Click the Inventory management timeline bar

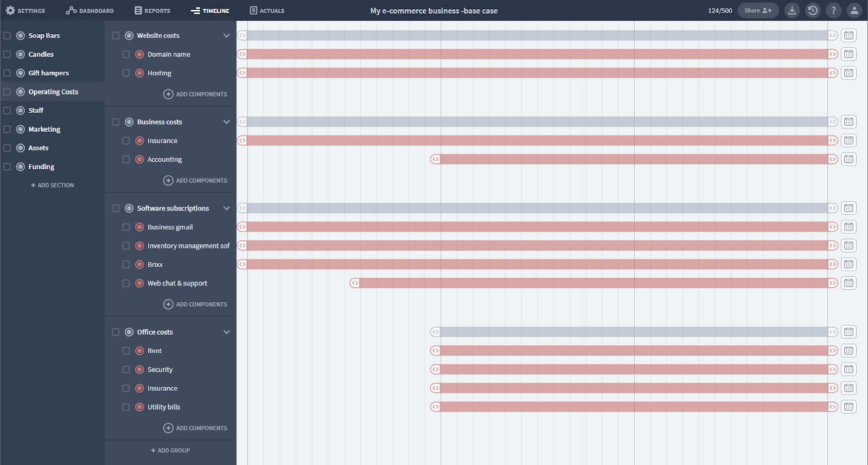pyautogui.click(x=538, y=246)
